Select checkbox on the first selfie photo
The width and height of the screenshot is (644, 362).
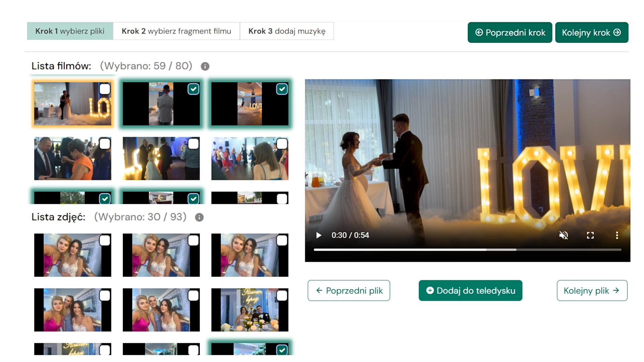click(105, 241)
